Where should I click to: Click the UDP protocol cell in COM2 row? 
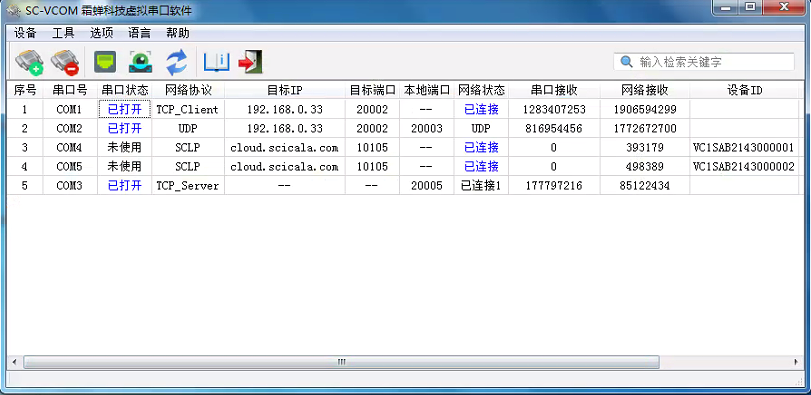pyautogui.click(x=188, y=129)
